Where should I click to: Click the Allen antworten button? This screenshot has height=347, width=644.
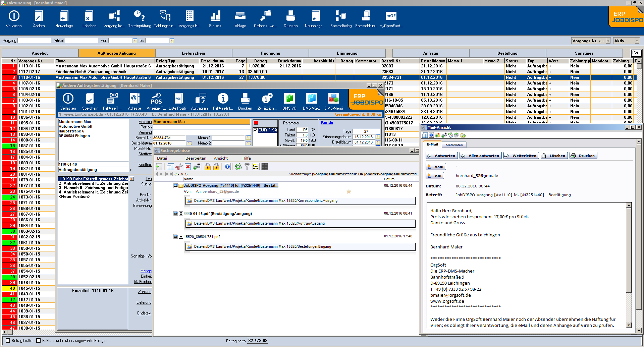point(480,155)
